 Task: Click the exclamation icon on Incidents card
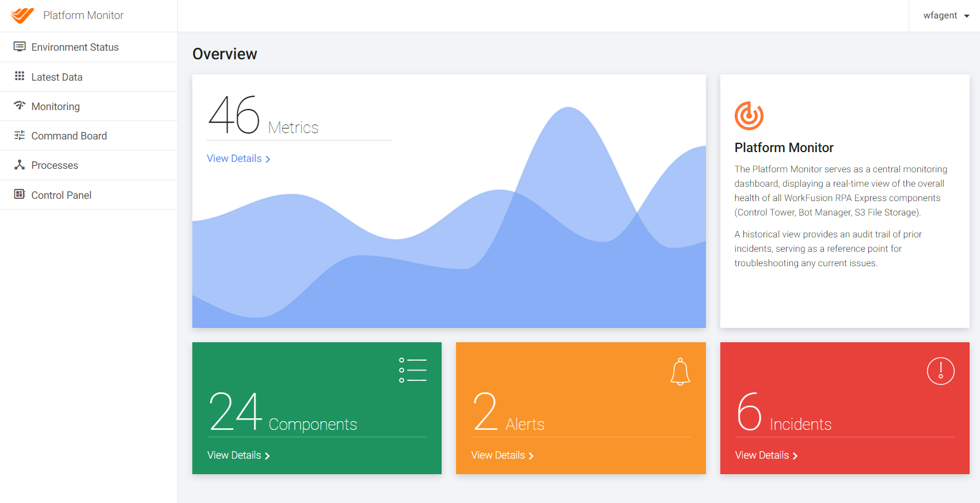[x=941, y=371]
